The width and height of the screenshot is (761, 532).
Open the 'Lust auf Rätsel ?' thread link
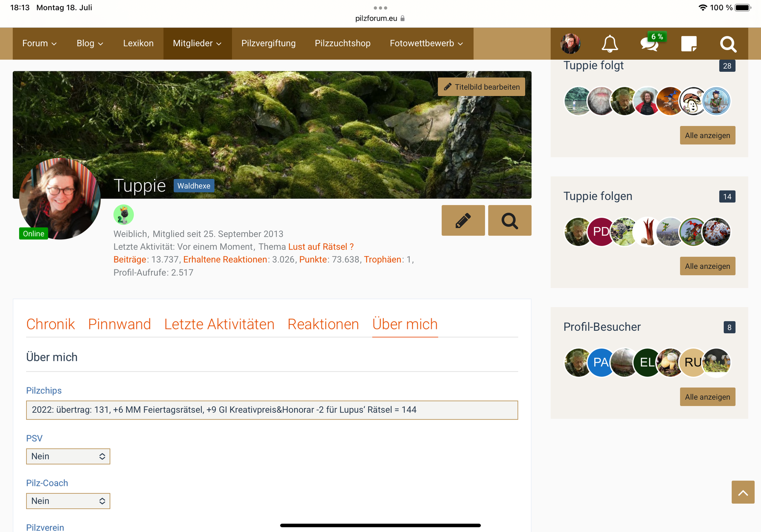point(320,247)
